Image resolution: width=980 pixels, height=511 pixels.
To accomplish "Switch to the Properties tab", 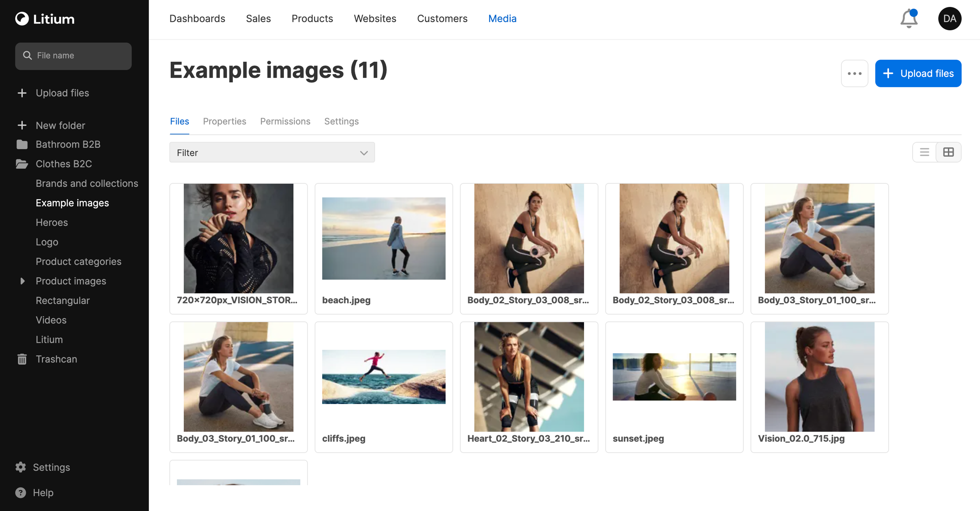I will coord(225,121).
